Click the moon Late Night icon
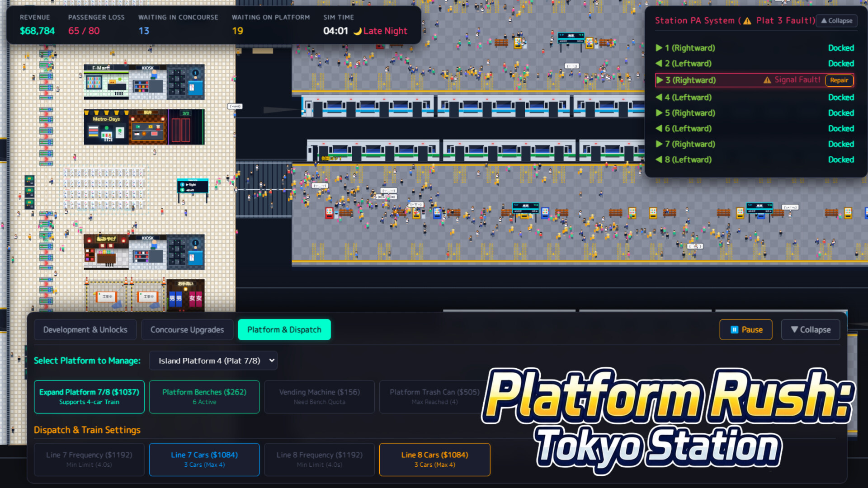The height and width of the screenshot is (488, 868). 358,31
